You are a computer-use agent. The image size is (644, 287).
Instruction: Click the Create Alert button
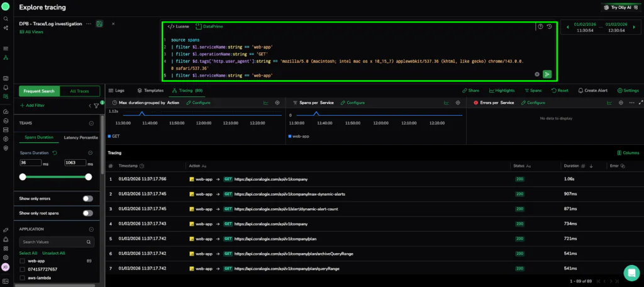click(592, 91)
